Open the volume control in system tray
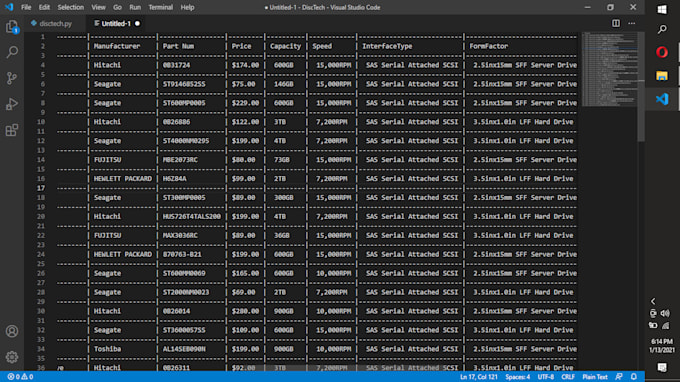The height and width of the screenshot is (382, 680). pyautogui.click(x=666, y=313)
